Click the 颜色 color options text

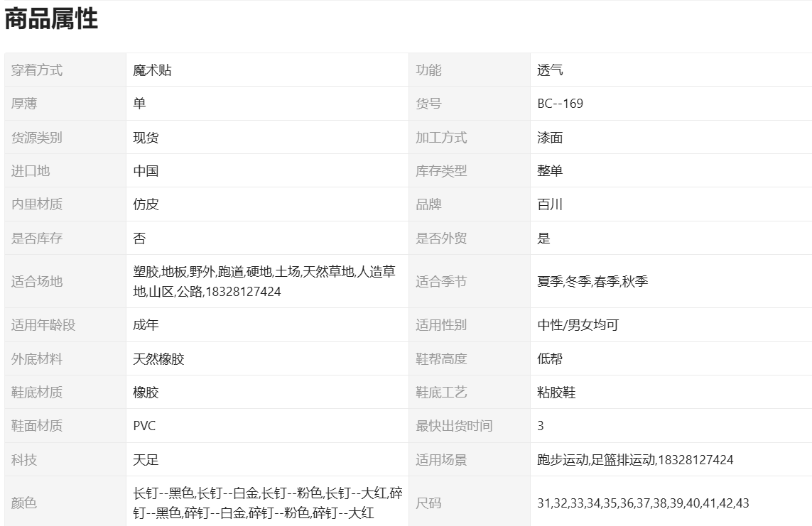(267, 503)
